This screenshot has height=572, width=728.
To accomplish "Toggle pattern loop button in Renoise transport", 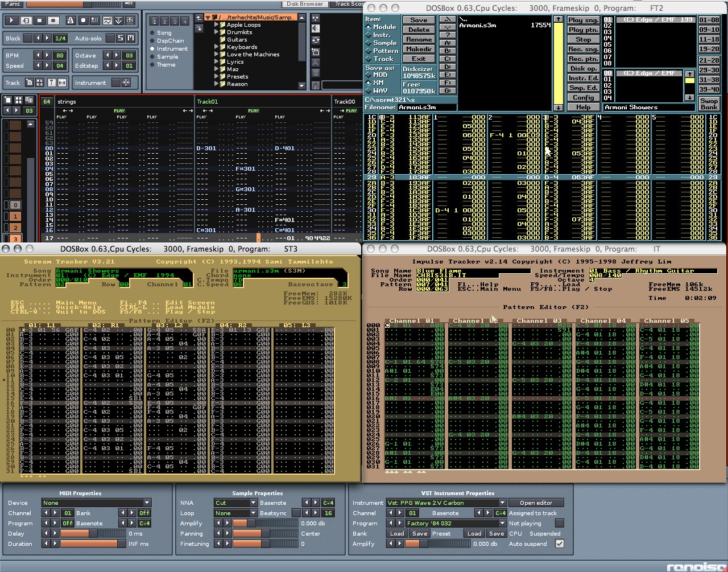I will click(x=26, y=20).
